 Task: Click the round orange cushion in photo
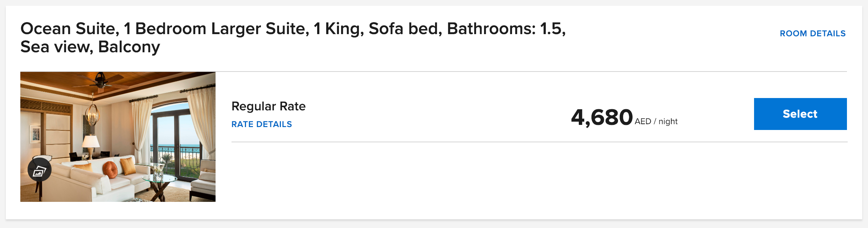[x=110, y=169]
